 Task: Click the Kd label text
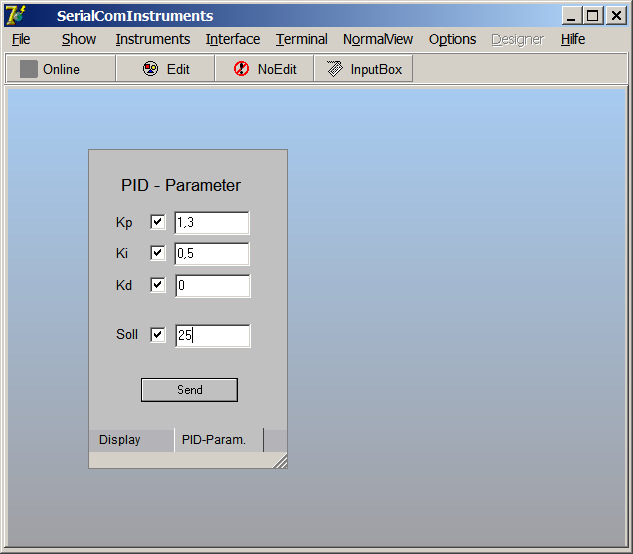tap(124, 285)
